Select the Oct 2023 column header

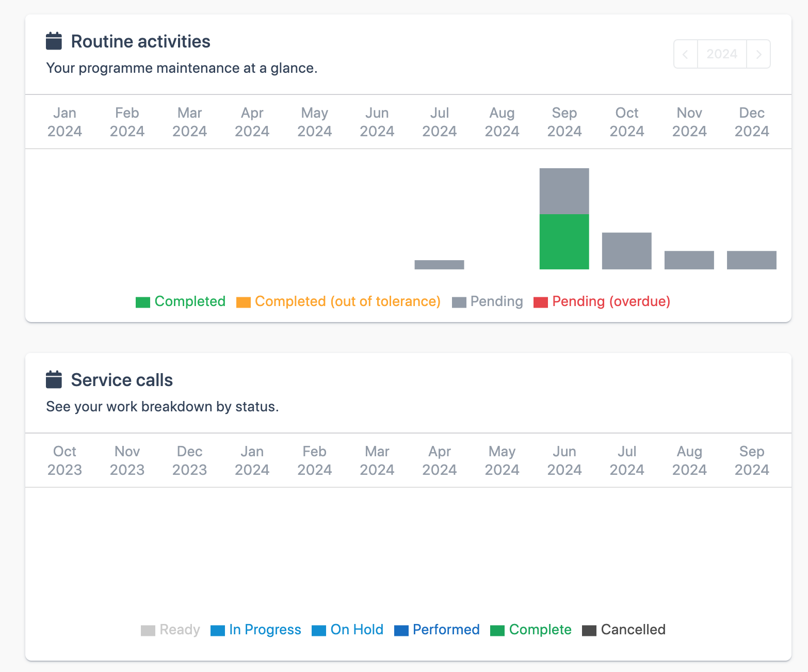64,460
